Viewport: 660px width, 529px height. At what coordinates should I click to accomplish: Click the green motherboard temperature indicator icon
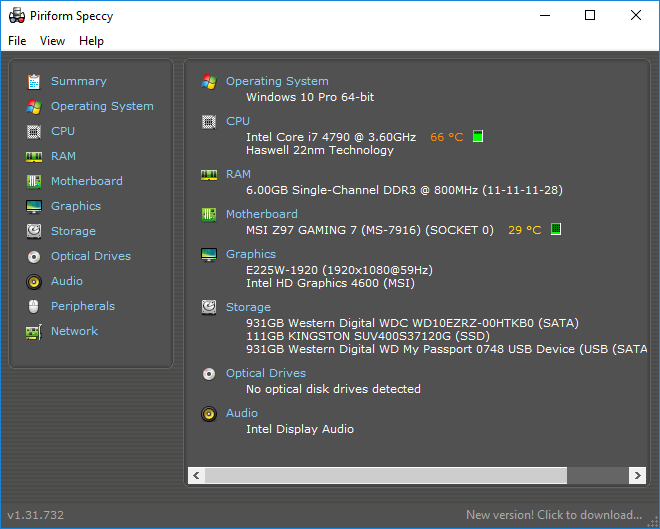coord(556,229)
